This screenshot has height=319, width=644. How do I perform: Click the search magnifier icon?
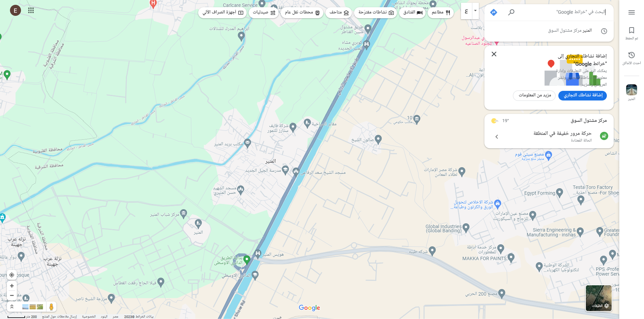point(511,12)
